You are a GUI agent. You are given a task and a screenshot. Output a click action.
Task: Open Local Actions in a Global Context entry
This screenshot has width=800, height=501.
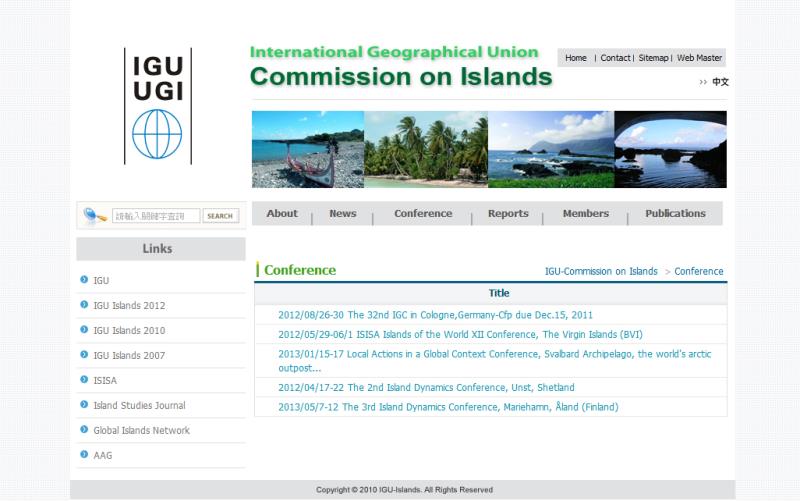pyautogui.click(x=494, y=361)
